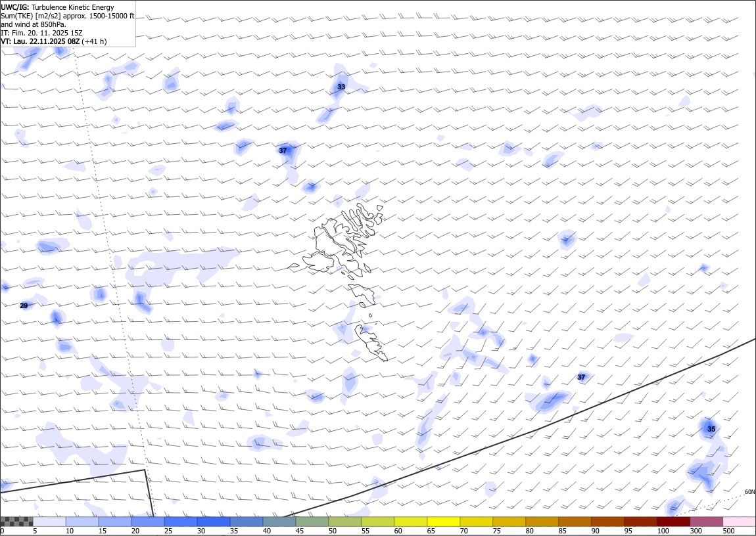This screenshot has height=536, width=756.
Task: Pick the 35–40 steel blue legend swatch
Action: [247, 522]
